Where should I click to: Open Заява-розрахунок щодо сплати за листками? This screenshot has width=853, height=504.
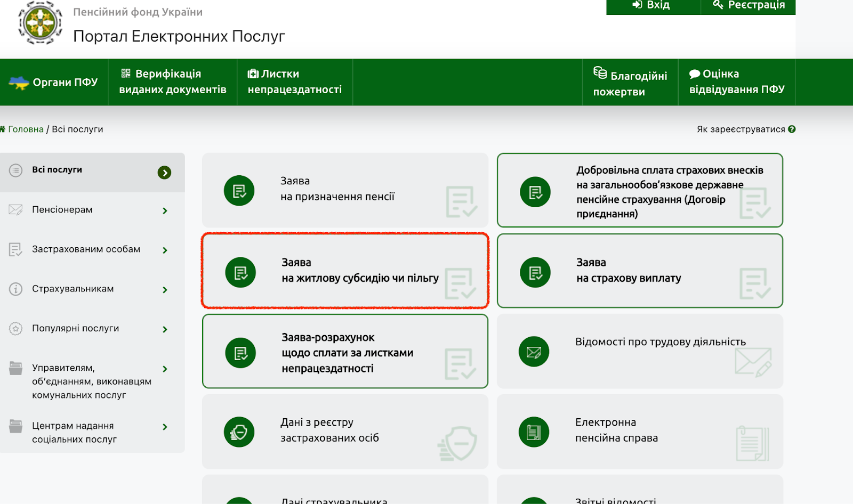(x=345, y=351)
